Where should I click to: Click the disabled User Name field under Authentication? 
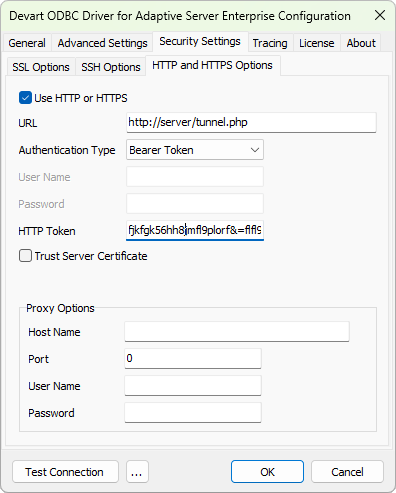[195, 177]
